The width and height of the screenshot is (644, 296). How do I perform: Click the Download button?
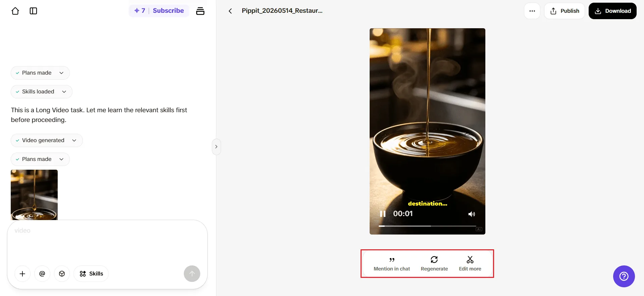coord(612,11)
